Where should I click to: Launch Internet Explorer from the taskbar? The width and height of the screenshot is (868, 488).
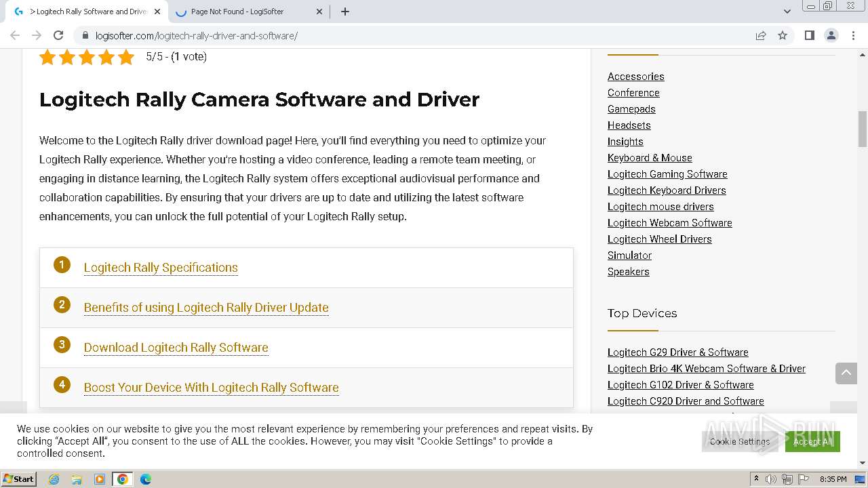click(54, 479)
